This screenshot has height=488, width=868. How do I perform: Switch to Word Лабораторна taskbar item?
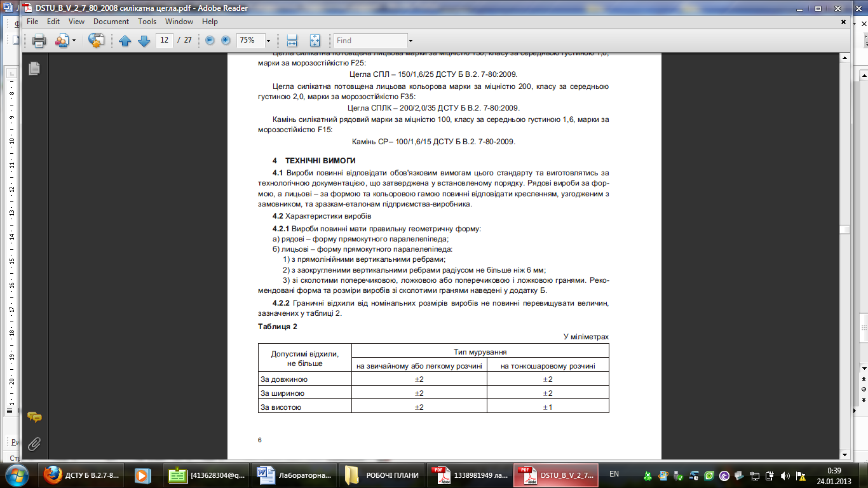(x=294, y=475)
